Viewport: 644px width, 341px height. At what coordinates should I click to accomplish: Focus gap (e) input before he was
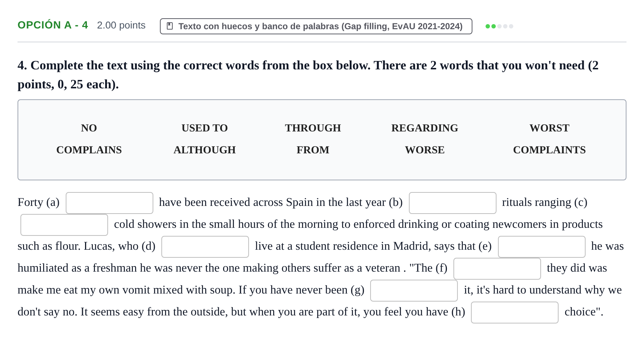[542, 247]
